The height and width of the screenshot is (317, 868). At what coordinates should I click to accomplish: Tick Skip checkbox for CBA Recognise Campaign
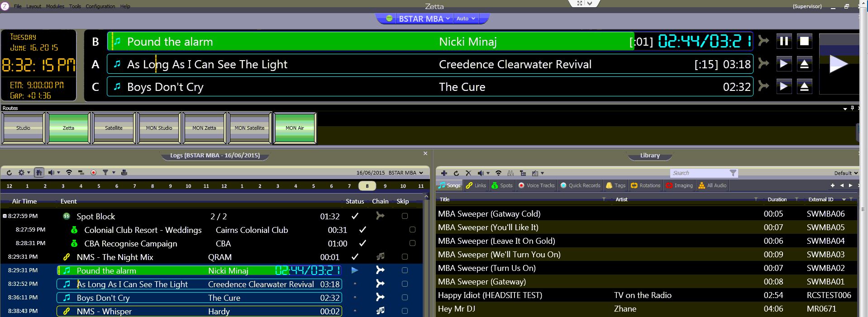pos(412,243)
